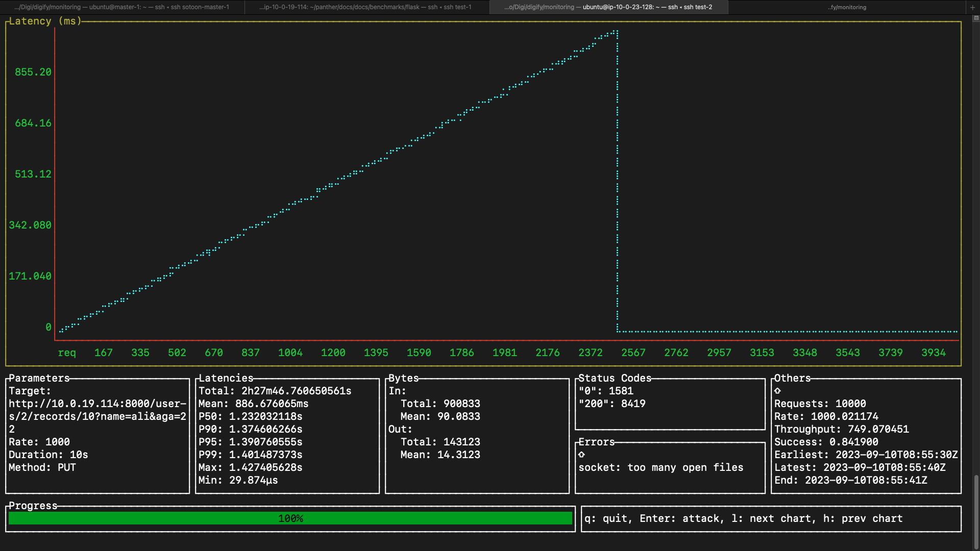Screen dimensions: 980x551
Task: Click the 'socket: too many open files' error
Action: [x=660, y=467]
